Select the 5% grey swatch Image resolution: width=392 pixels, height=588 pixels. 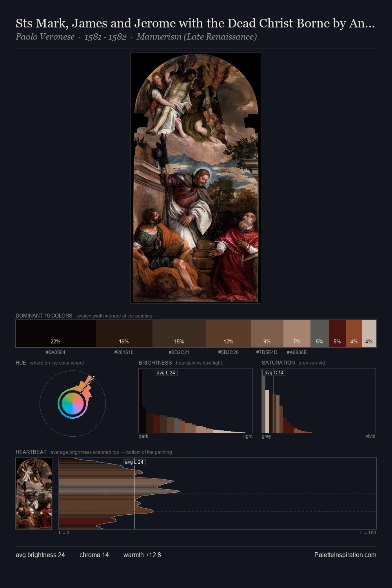click(319, 334)
